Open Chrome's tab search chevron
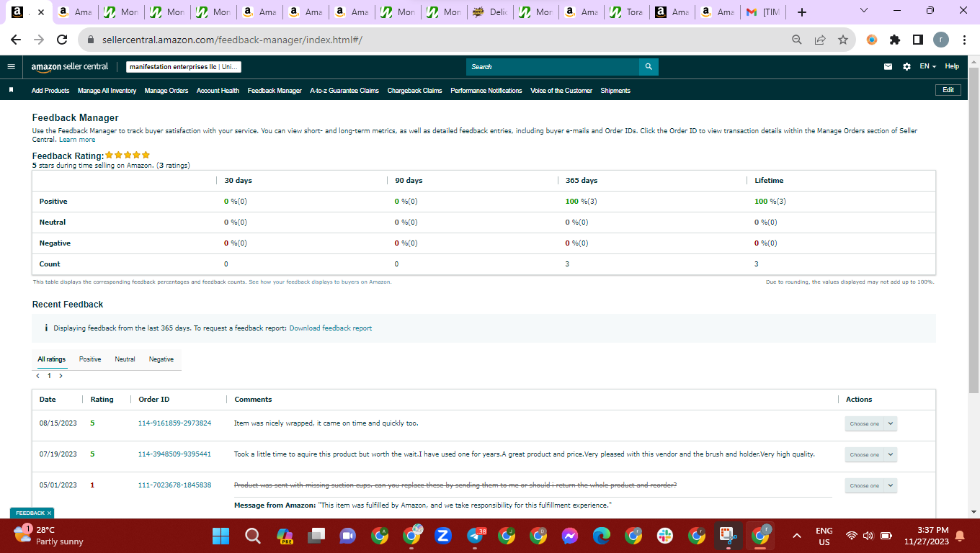This screenshot has width=980, height=553. point(864,11)
